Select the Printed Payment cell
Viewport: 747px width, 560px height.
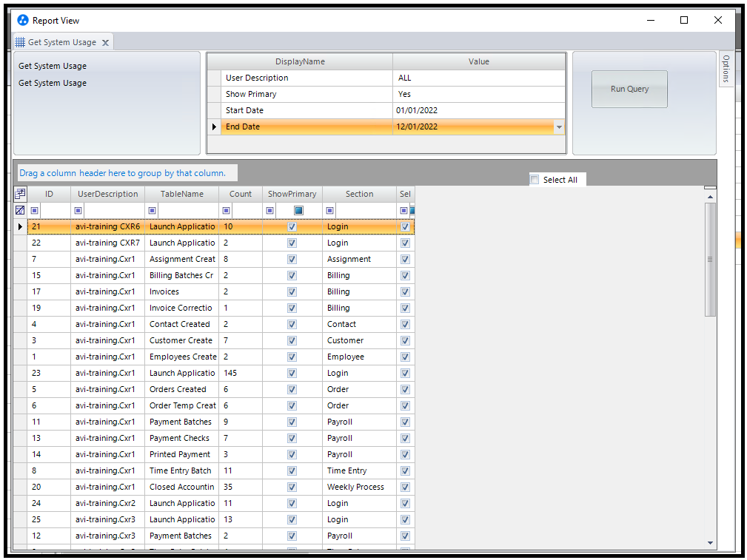point(181,454)
